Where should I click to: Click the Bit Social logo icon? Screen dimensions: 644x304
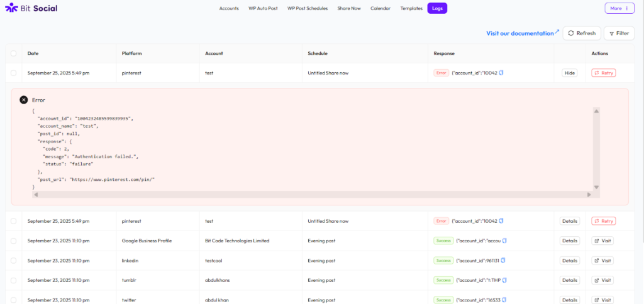tap(11, 8)
